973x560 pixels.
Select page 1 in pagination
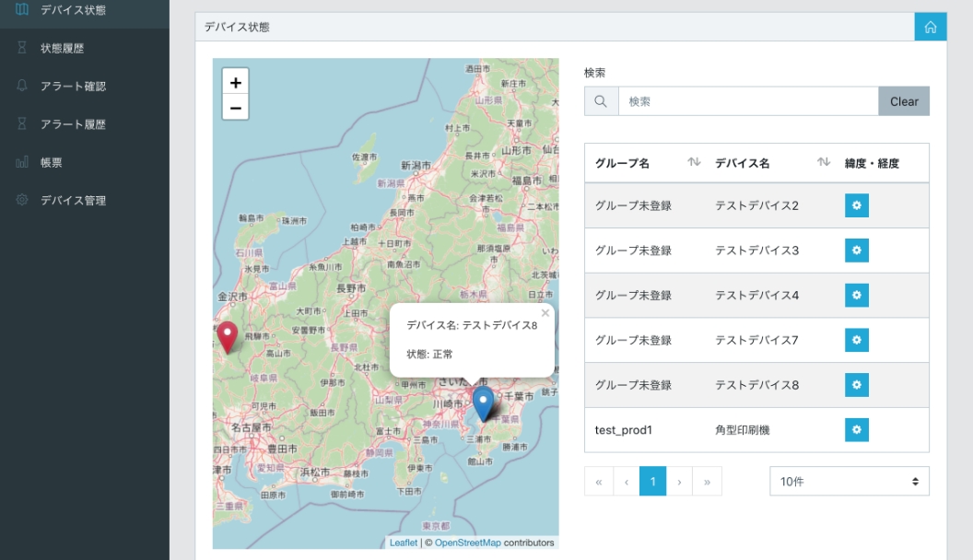coord(652,481)
